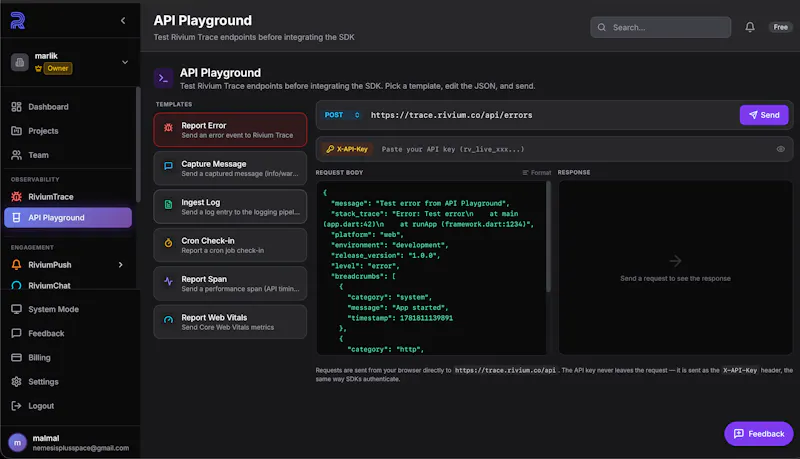Collapse the sidebar with the chevron
This screenshot has width=800, height=459.
coord(123,20)
